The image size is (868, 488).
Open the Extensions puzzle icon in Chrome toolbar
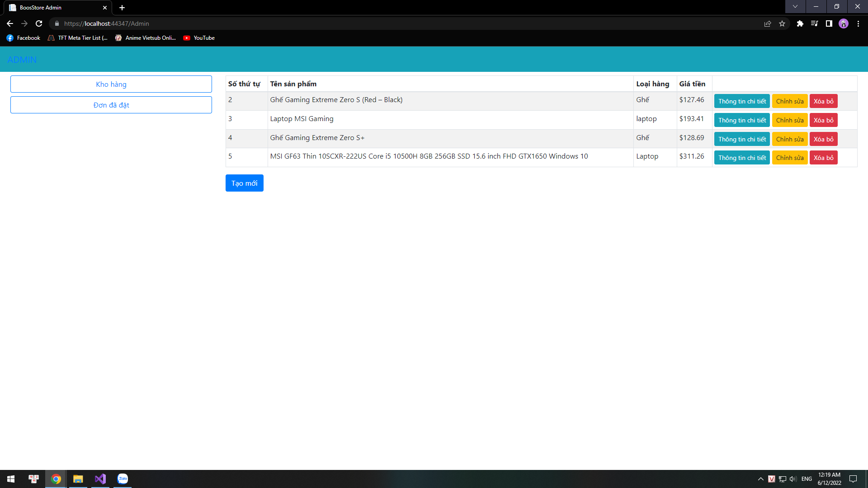click(x=800, y=23)
